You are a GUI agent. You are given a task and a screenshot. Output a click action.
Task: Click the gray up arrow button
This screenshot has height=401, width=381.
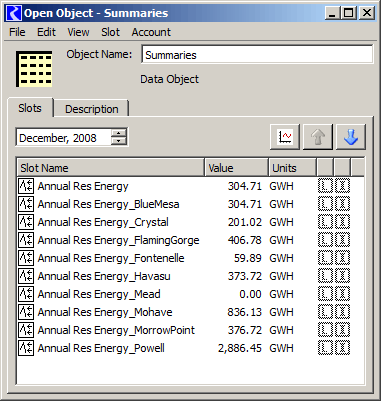(318, 137)
